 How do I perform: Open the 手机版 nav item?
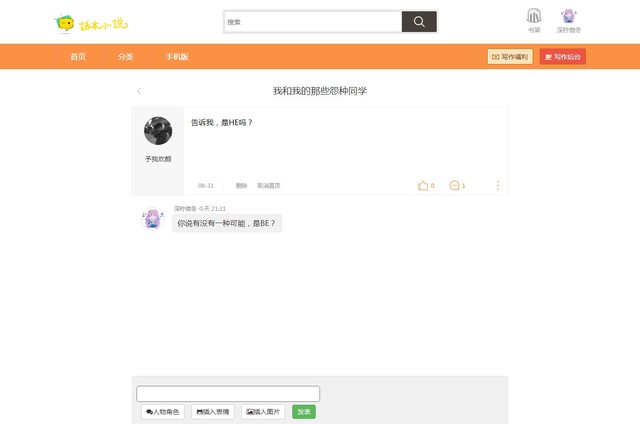[x=177, y=57]
